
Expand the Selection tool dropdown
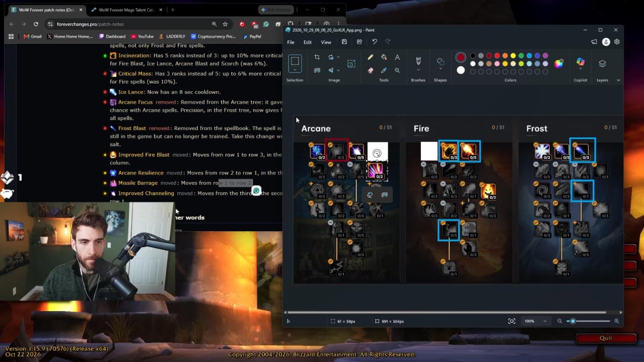click(295, 69)
